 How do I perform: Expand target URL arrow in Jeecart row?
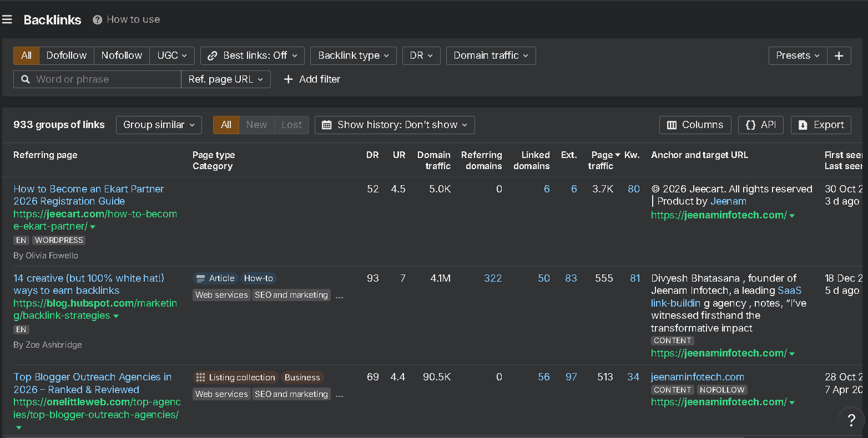[x=792, y=216]
